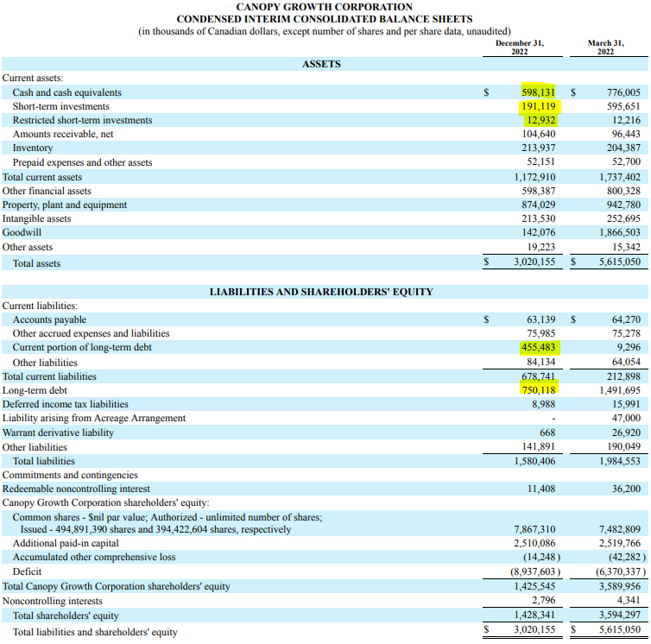Click Other assets value 19,223
The height and width of the screenshot is (644, 651).
(x=541, y=247)
